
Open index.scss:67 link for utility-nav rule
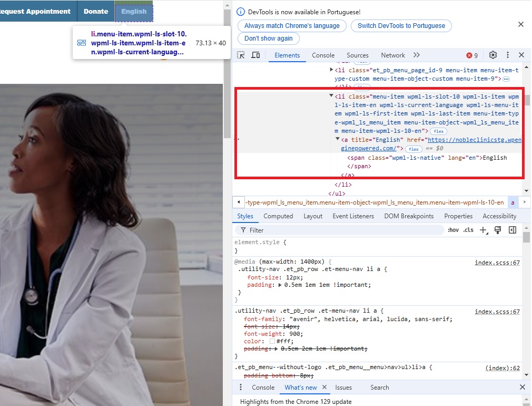click(497, 312)
